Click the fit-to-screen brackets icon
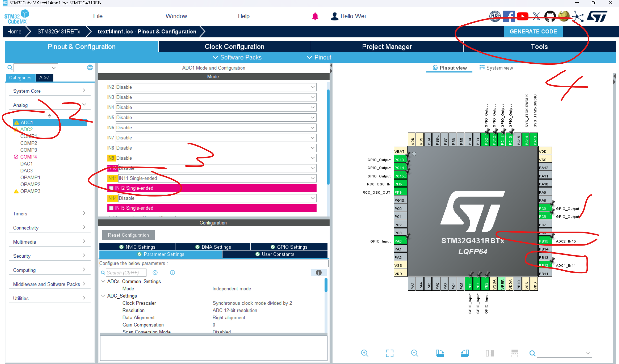The height and width of the screenshot is (364, 619). pyautogui.click(x=390, y=353)
